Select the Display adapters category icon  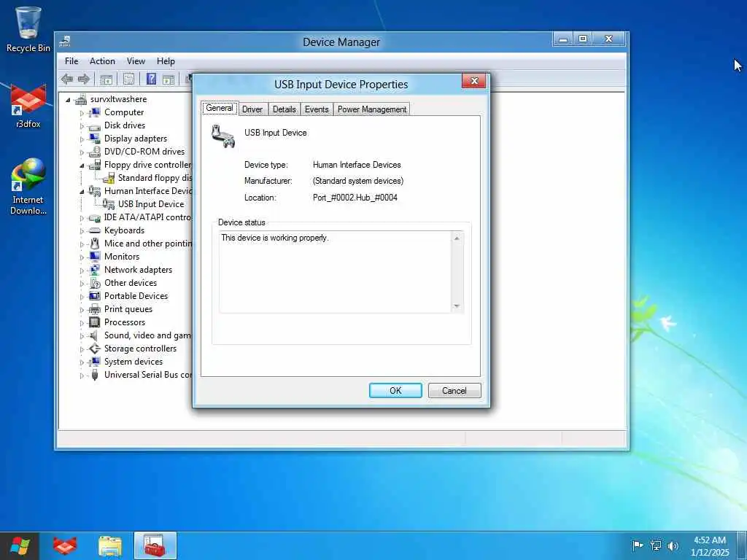click(95, 139)
